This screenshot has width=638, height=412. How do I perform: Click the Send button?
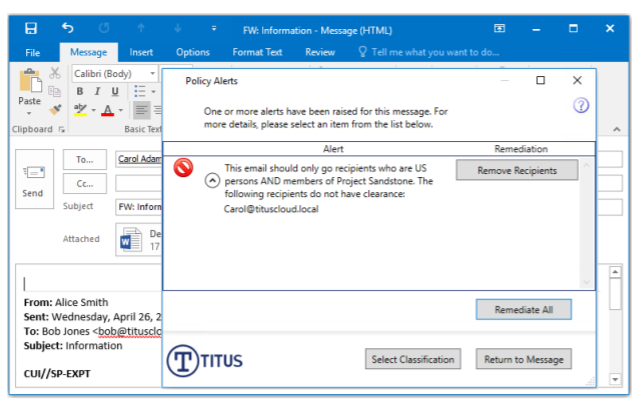(x=34, y=179)
